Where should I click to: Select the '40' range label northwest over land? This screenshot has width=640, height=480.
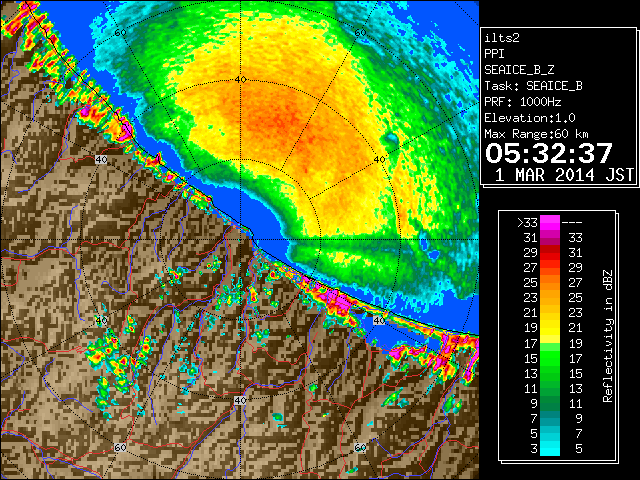pyautogui.click(x=101, y=159)
